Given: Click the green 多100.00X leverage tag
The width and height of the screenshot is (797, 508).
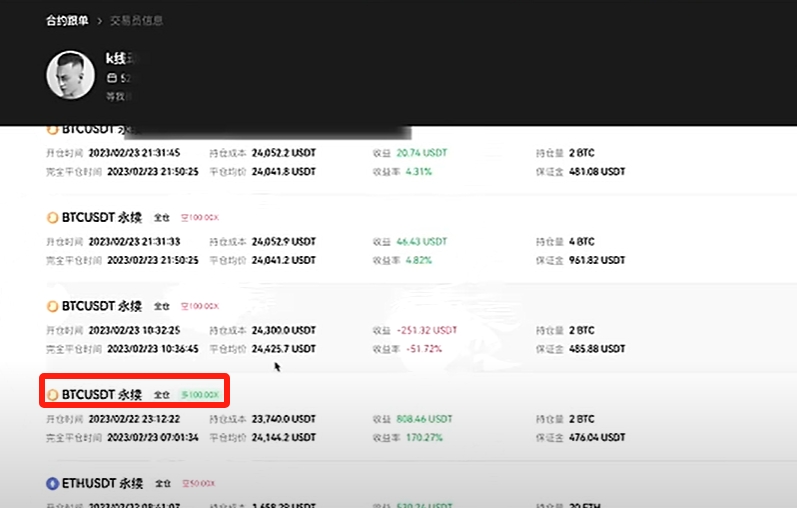Looking at the screenshot, I should click(200, 395).
